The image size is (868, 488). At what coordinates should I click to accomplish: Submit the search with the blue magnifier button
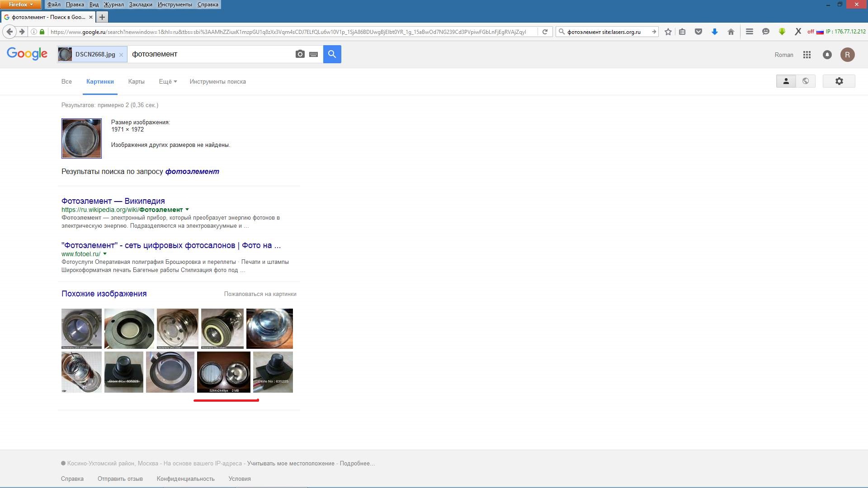pyautogui.click(x=332, y=54)
